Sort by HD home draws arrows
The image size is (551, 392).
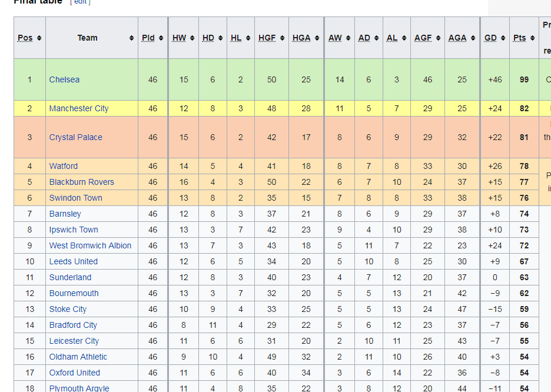(x=221, y=38)
